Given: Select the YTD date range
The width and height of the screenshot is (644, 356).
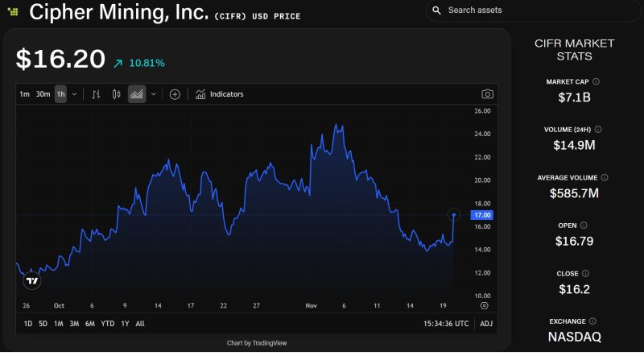Looking at the screenshot, I should pos(107,324).
